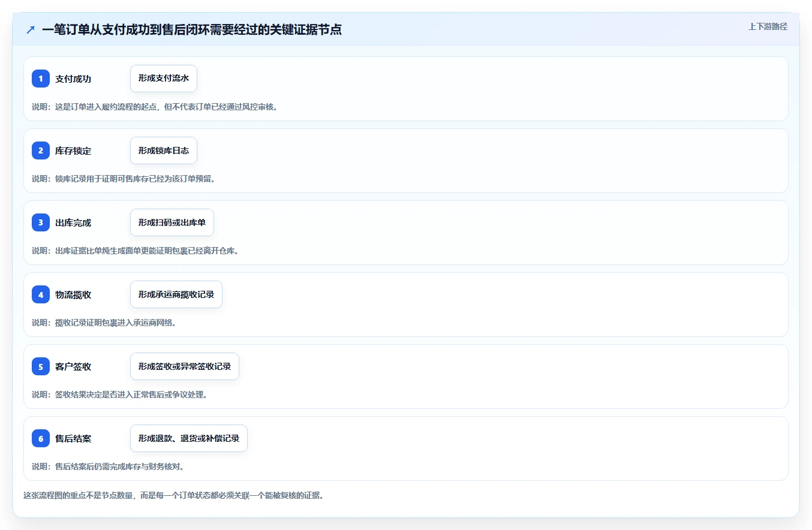
Task: Click the 形成支付流水 chip
Action: pyautogui.click(x=164, y=79)
